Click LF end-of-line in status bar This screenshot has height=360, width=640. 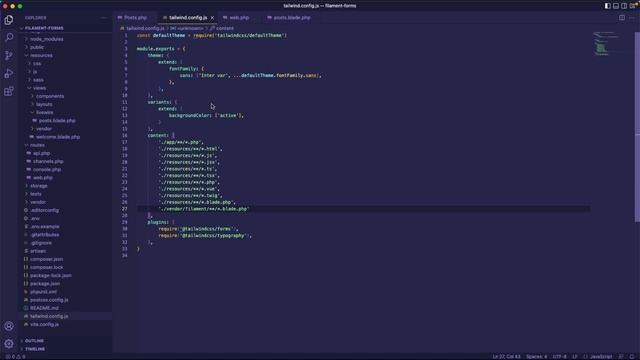pos(575,356)
